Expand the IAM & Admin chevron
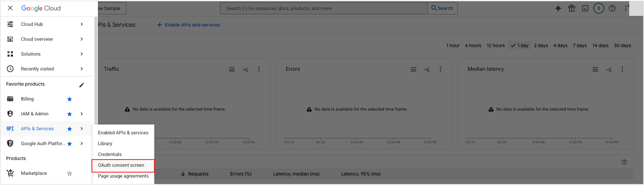 tap(82, 114)
